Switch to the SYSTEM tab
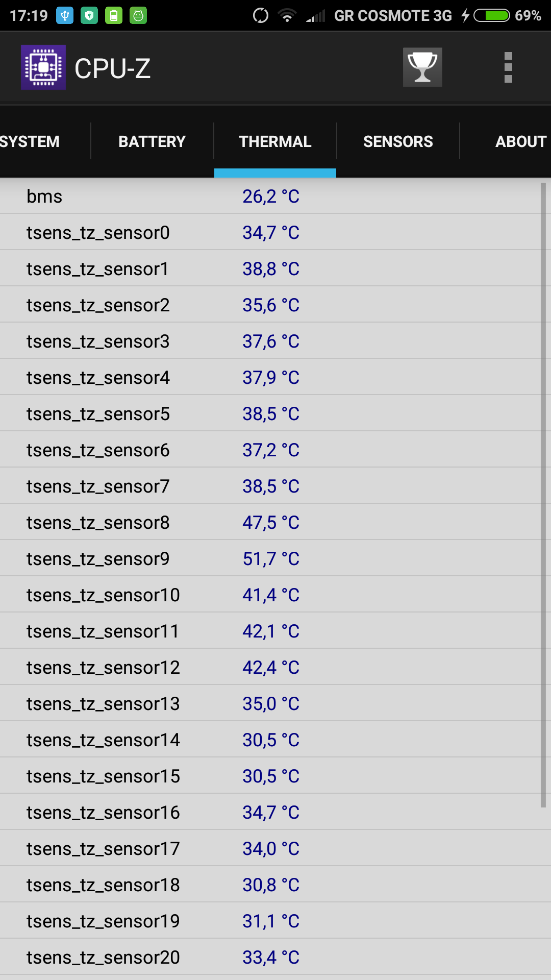551x980 pixels. coord(31,141)
